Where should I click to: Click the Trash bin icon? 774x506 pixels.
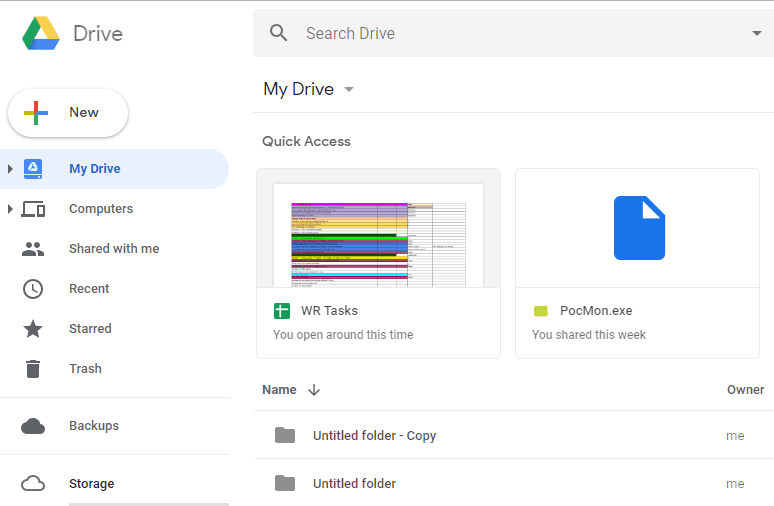tap(33, 369)
